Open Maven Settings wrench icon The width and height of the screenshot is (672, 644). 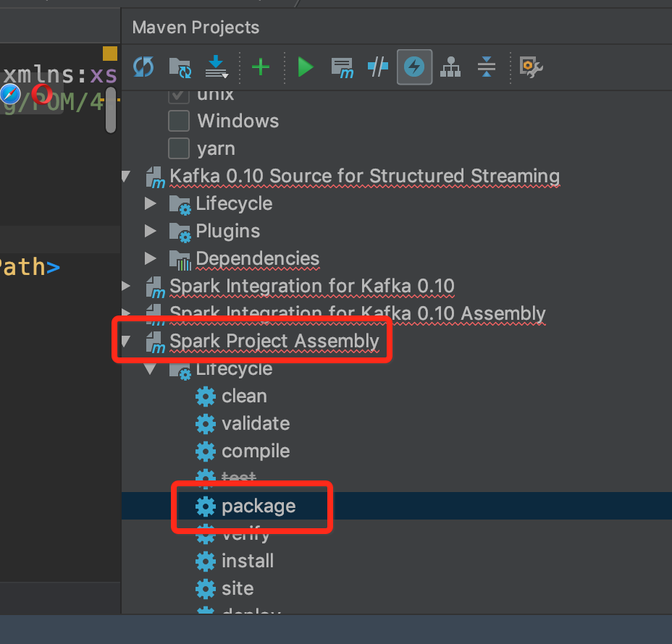tap(531, 67)
